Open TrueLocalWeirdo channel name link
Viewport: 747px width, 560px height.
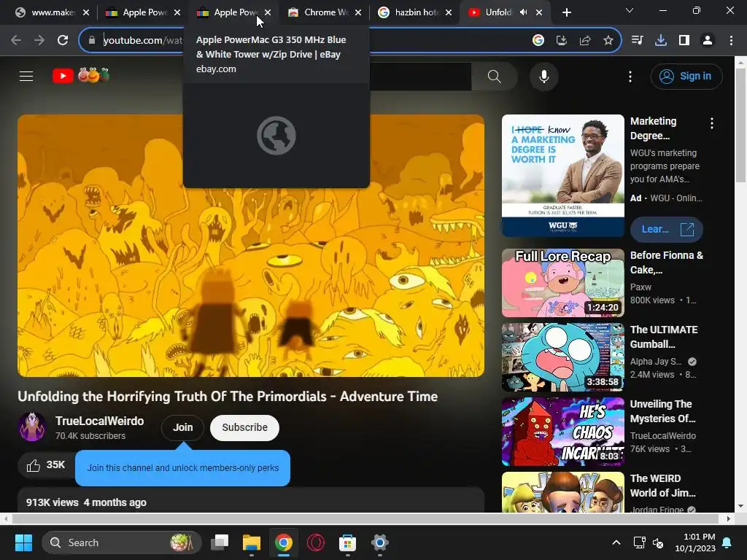pyautogui.click(x=99, y=421)
